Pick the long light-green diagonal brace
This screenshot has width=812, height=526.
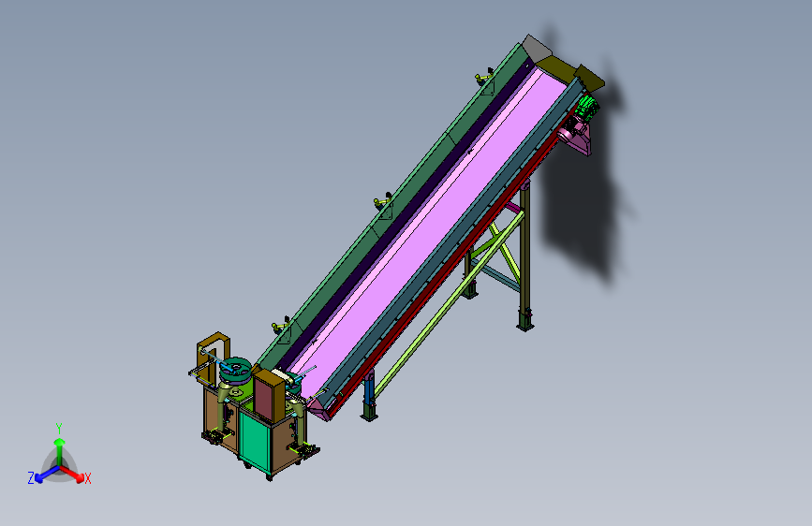tap(448, 305)
